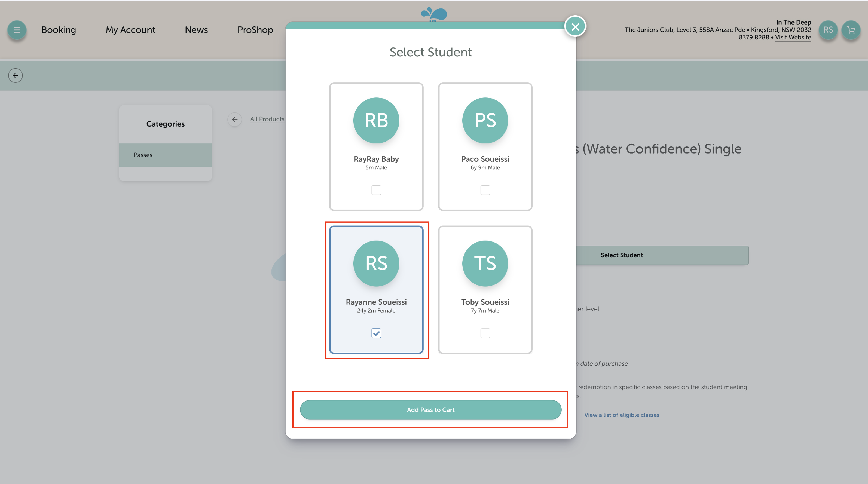This screenshot has width=868, height=484.
Task: Click the back arrow in teal bar
Action: click(x=16, y=75)
